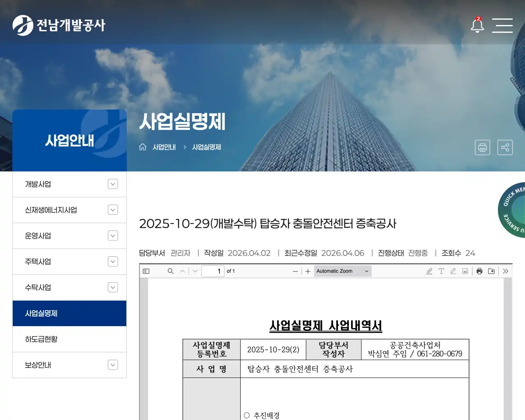Open the Automatic Zoom dropdown
The height and width of the screenshot is (420, 525).
[343, 271]
